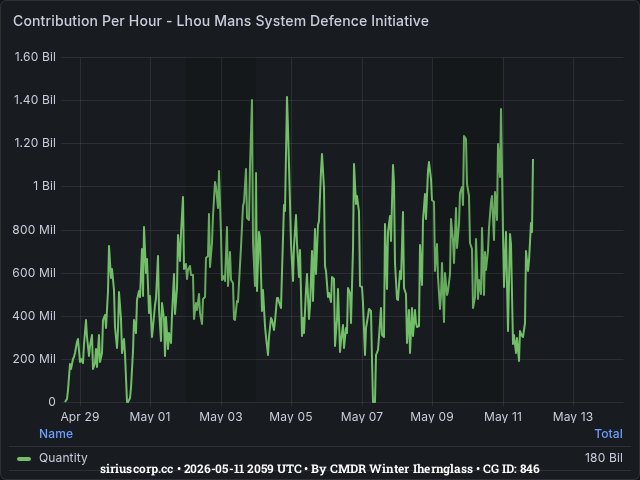Click the May 03 x-axis label

coord(221,417)
